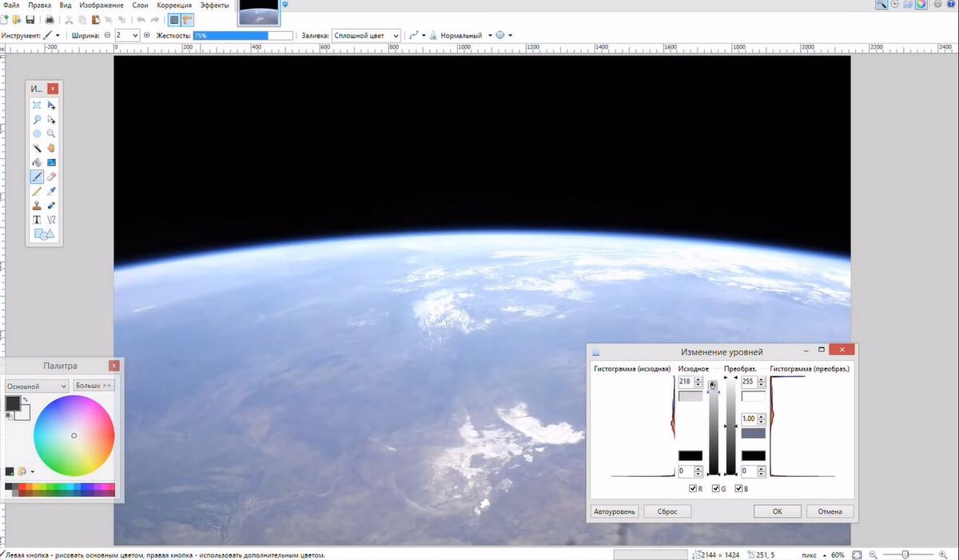This screenshot has width=959, height=560.
Task: Open the Изображение menu
Action: [x=101, y=5]
